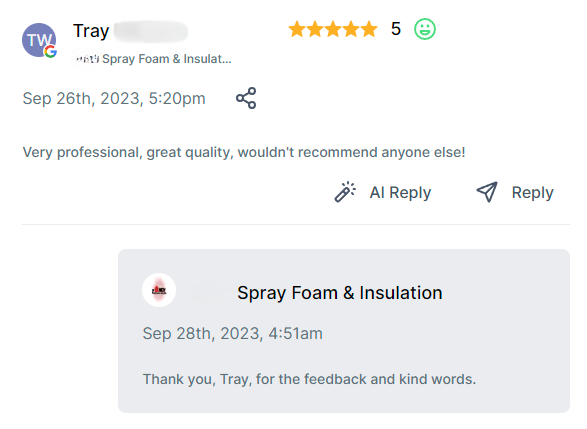The width and height of the screenshot is (587, 429).
Task: Click the review text about professional quality
Action: 244,152
